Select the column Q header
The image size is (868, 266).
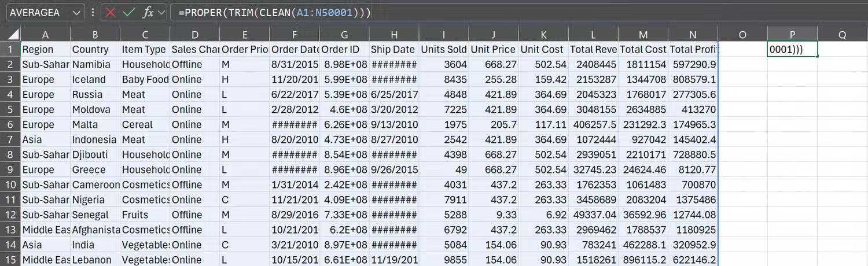(842, 35)
